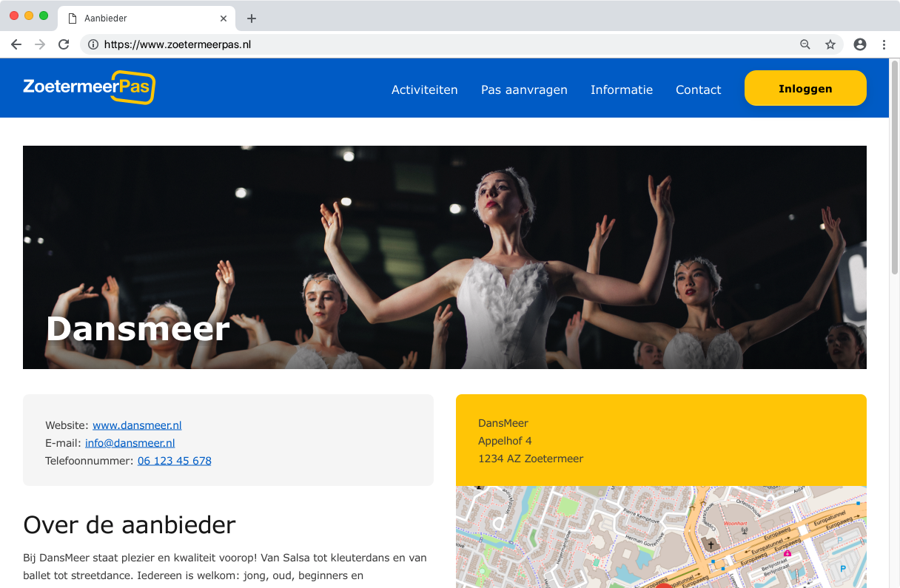Open the browser three-dot menu
Image resolution: width=900 pixels, height=588 pixels.
coord(884,44)
